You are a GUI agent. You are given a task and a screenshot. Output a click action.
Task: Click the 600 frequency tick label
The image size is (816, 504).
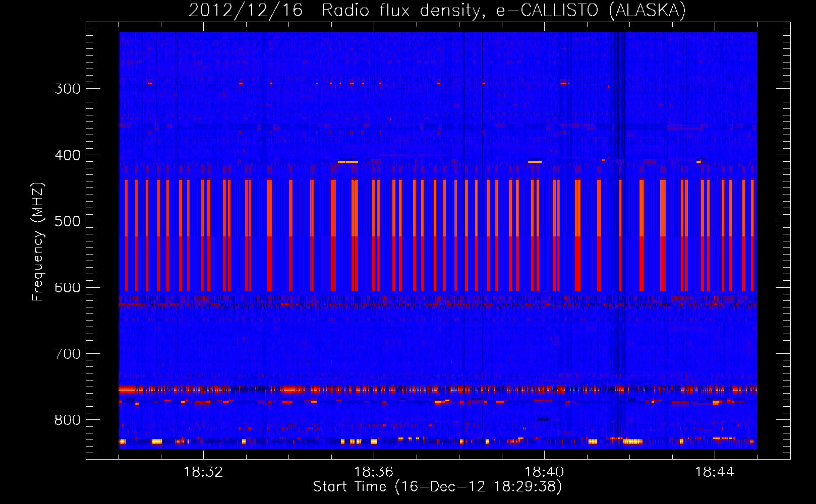tap(68, 288)
